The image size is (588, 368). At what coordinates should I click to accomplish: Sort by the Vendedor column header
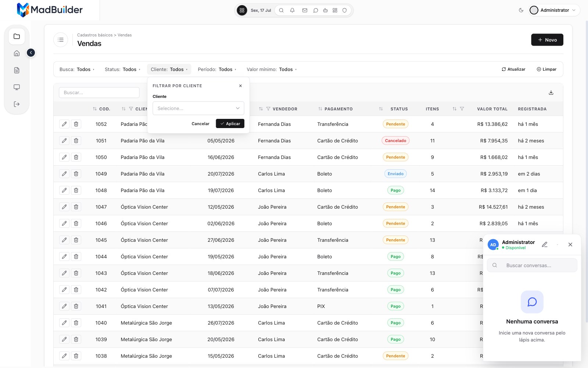285,109
